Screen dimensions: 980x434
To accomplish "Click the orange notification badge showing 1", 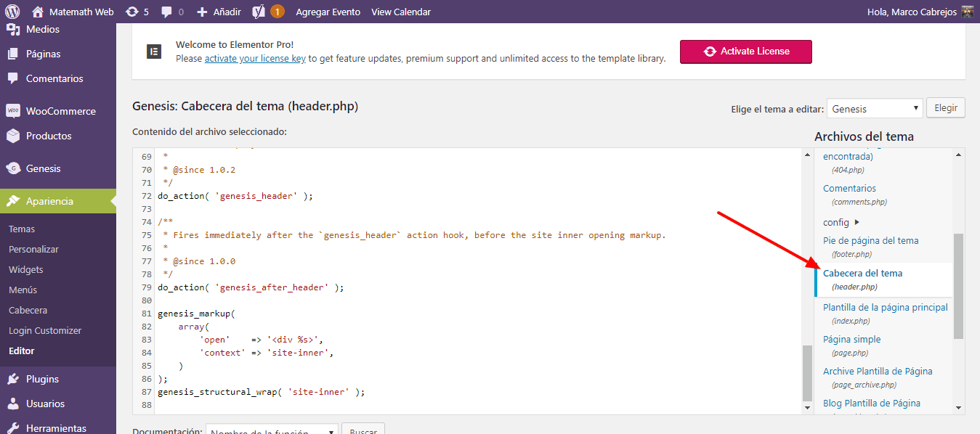I will tap(277, 12).
